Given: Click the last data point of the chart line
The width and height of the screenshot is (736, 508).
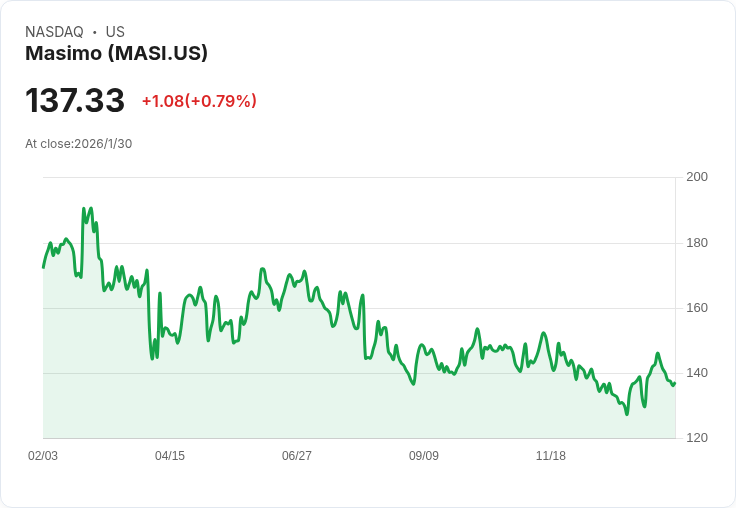Looking at the screenshot, I should pos(675,382).
